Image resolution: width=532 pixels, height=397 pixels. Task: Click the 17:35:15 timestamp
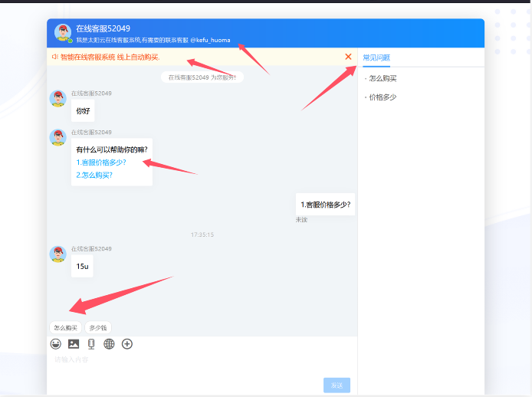click(202, 235)
